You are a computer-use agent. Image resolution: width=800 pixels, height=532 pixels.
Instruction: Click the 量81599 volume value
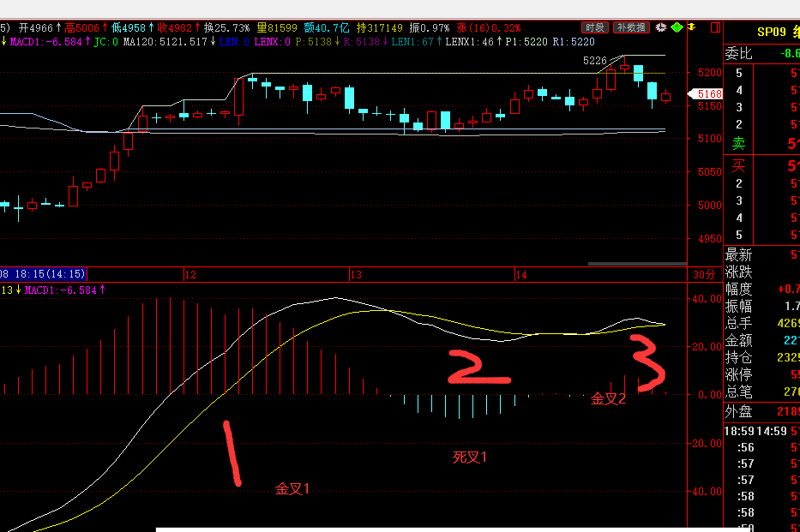(277, 27)
